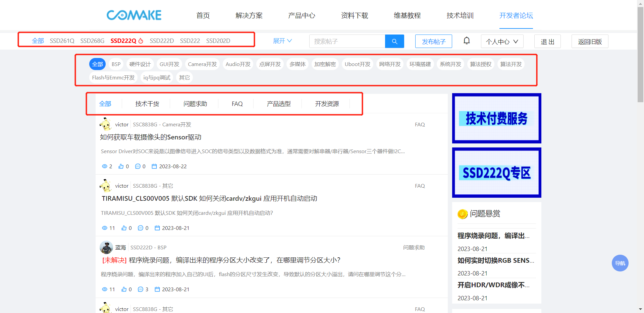Select the Uboot开发 filter tag
The height and width of the screenshot is (313, 644).
[358, 64]
